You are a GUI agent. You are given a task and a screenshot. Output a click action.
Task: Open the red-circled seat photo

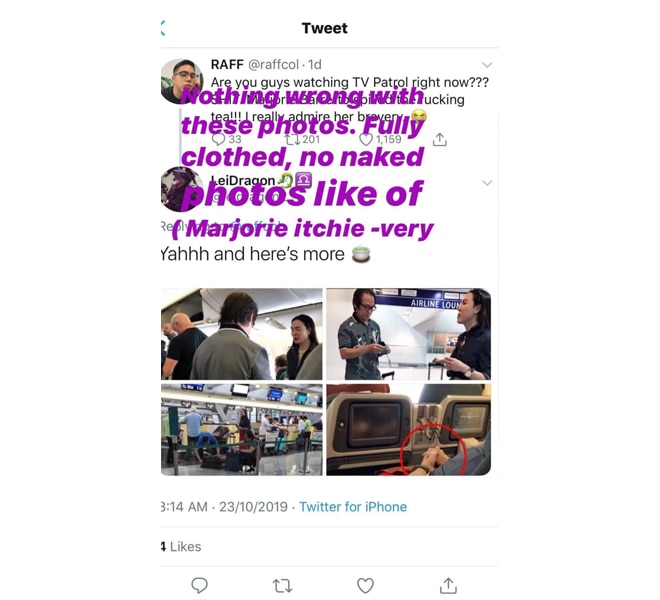pos(409,430)
